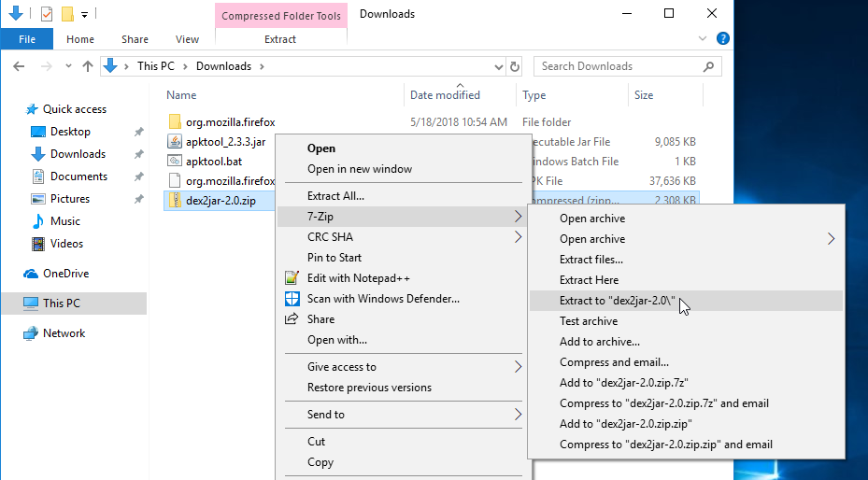The width and height of the screenshot is (868, 480).
Task: Click the Back arrow navigation icon
Action: point(20,66)
